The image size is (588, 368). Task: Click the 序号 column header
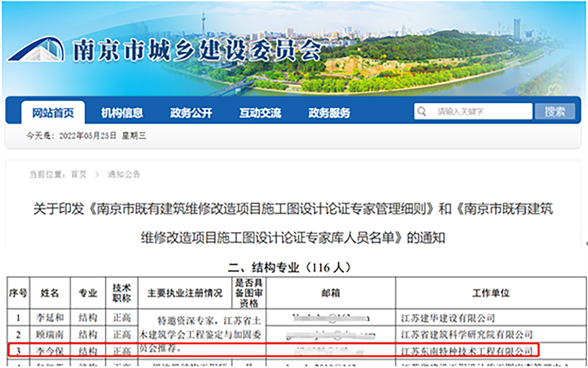pyautogui.click(x=18, y=293)
